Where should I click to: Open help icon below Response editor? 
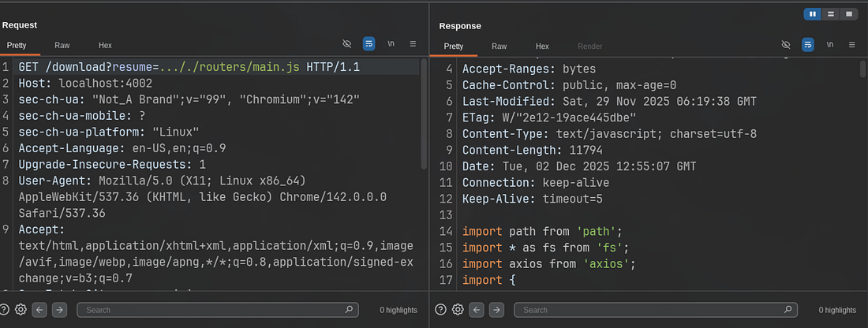pos(440,310)
